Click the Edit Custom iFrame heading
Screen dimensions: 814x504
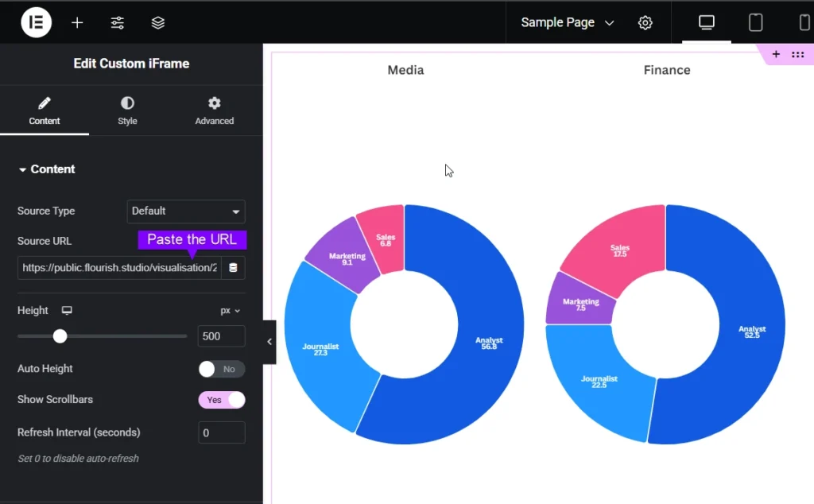click(131, 64)
